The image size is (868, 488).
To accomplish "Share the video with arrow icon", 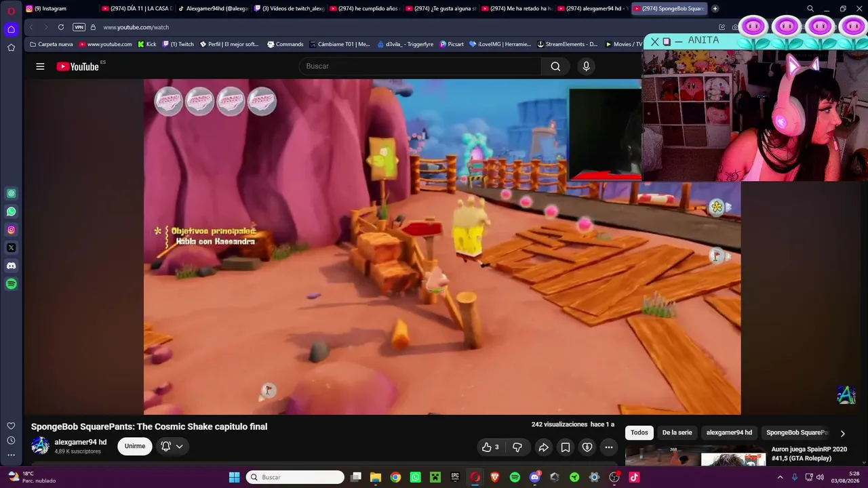I will pos(543,447).
